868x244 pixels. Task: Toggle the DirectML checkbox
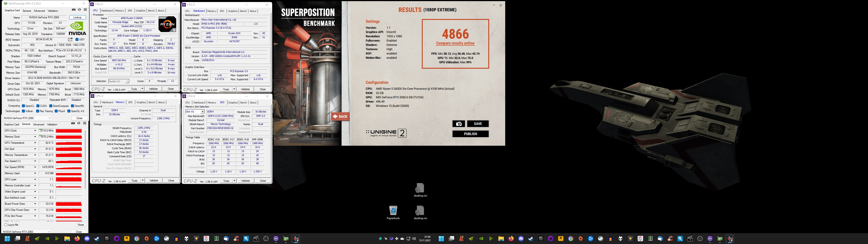tap(72, 106)
